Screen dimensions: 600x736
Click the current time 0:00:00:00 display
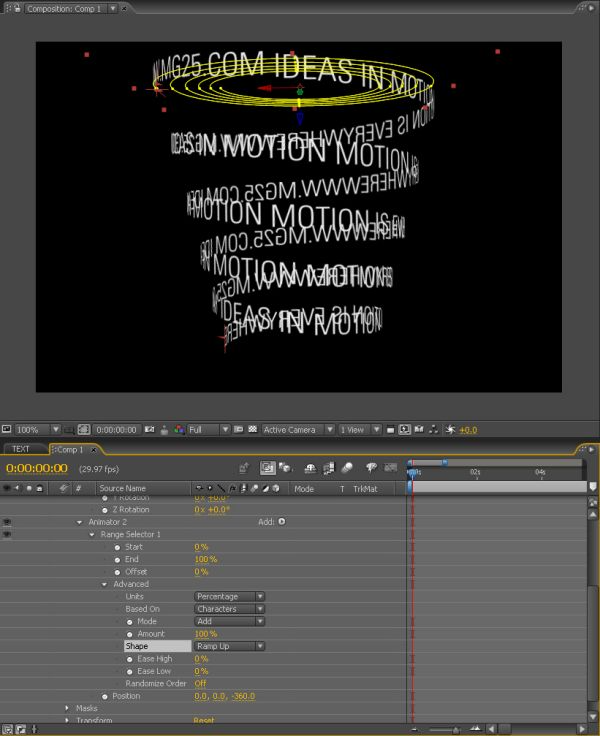tap(37, 468)
